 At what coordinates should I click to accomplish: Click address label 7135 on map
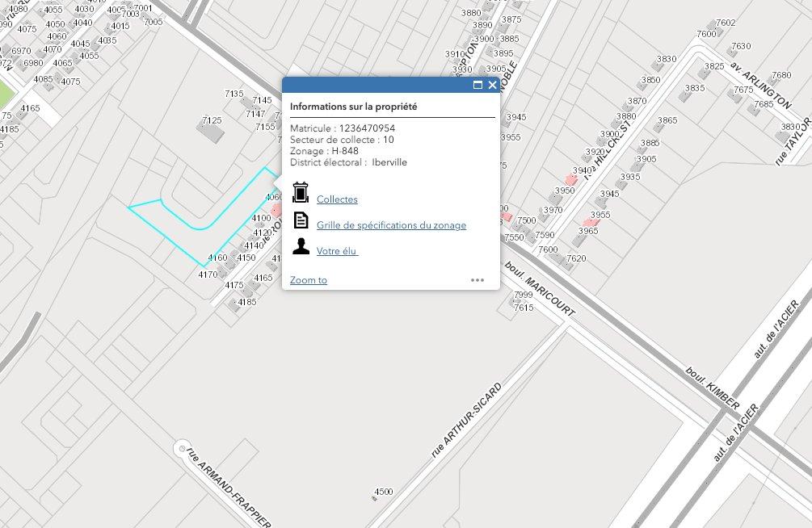click(x=234, y=94)
